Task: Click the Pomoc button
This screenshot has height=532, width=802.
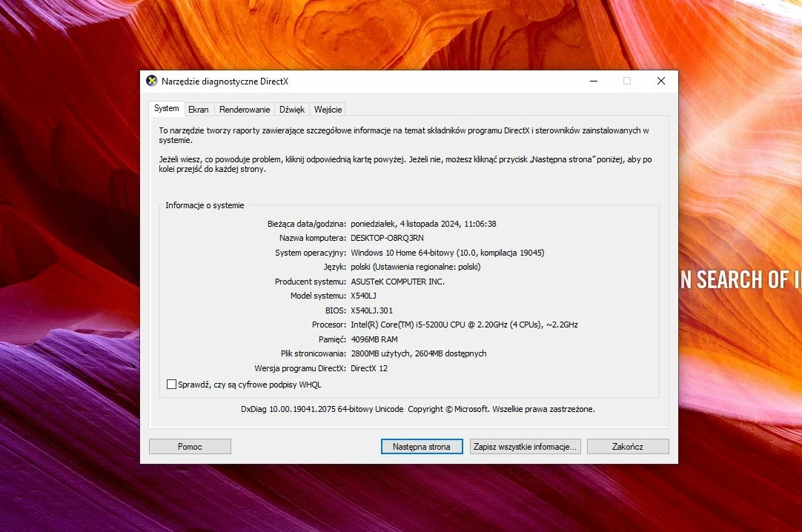Action: [190, 447]
